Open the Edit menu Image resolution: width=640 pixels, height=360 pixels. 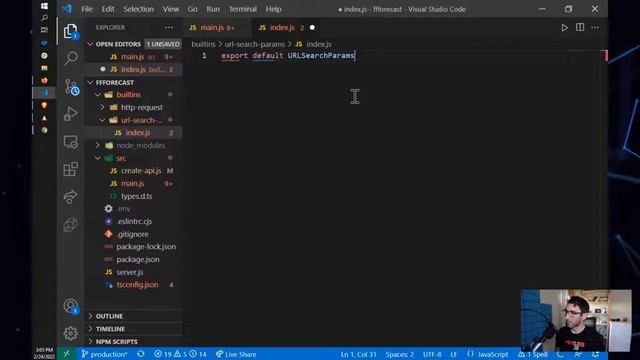(108, 9)
